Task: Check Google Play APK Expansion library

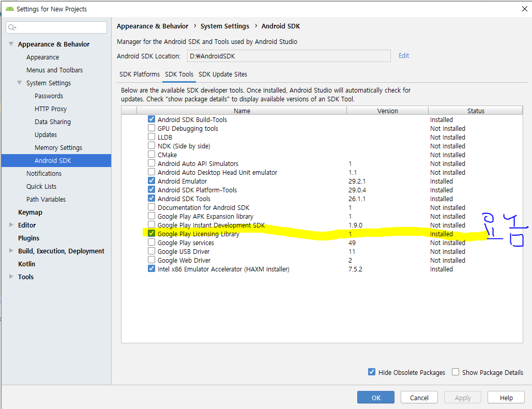Action: [151, 216]
